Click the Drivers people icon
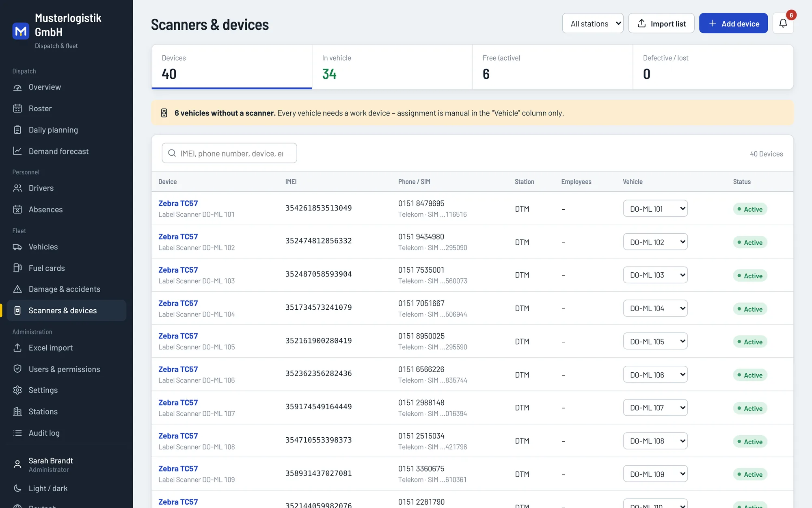 pos(17,188)
